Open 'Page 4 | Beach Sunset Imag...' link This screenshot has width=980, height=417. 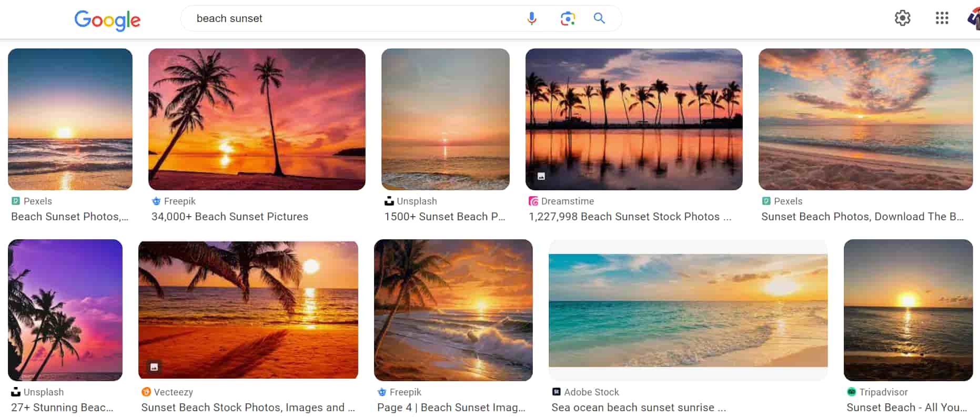[451, 408]
